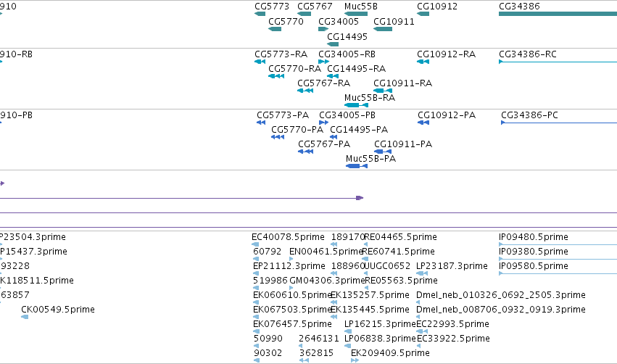Select the EST label 50990
The image size is (617, 364).
268,339
